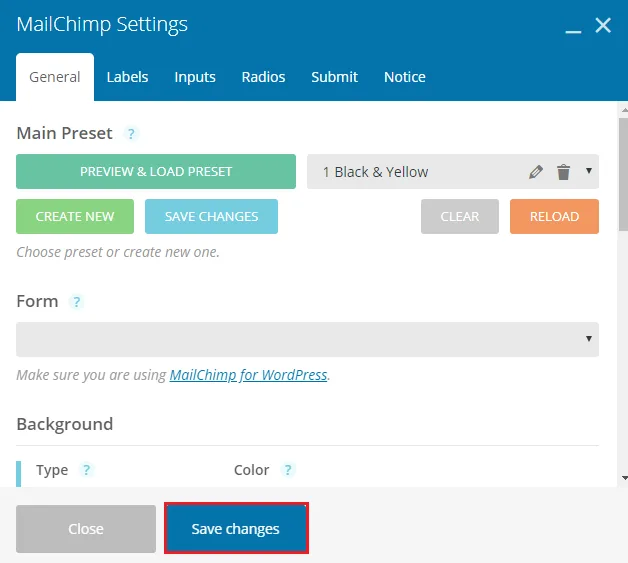Open the Form selection dropdown
Viewport: 628px width, 563px height.
point(308,339)
